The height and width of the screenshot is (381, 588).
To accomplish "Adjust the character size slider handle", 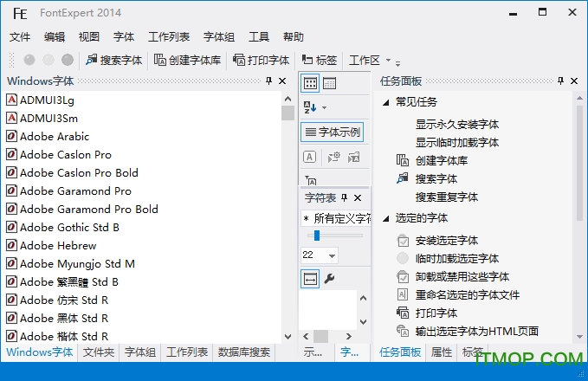I will point(317,236).
